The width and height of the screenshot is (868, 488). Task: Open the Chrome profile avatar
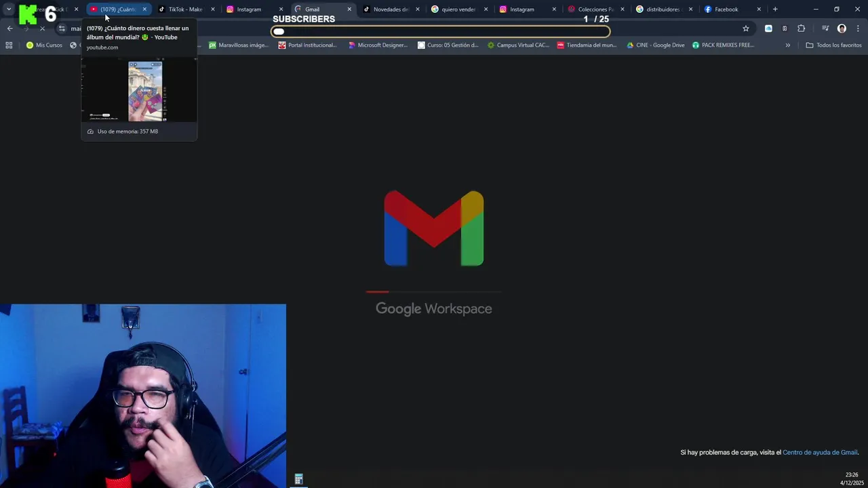pos(842,28)
